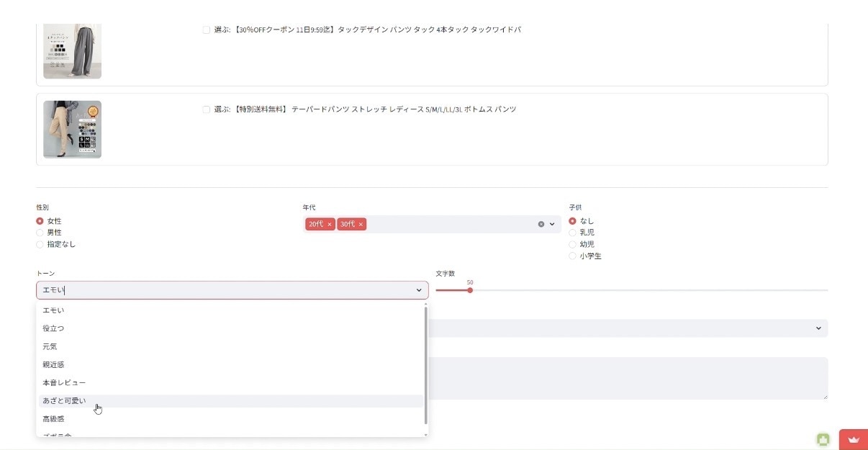Check the テーパードパンツ ストレッチ product checkbox

coord(207,109)
